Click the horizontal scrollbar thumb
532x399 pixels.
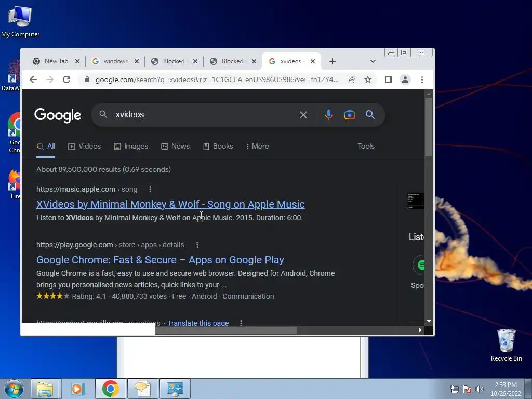pos(225,330)
